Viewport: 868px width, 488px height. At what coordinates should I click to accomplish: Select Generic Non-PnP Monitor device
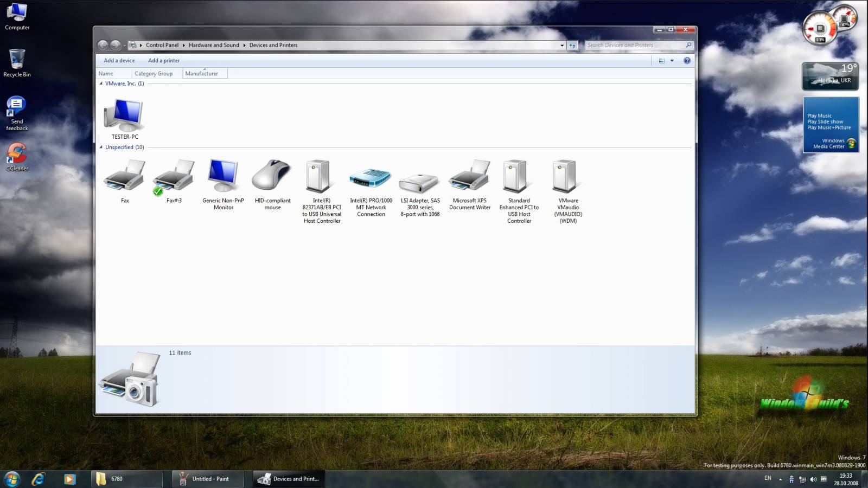pyautogui.click(x=224, y=184)
